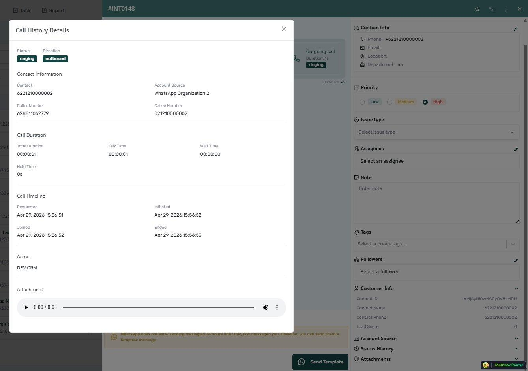
Task: Click the Tags selection input field
Action: [x=430, y=244]
